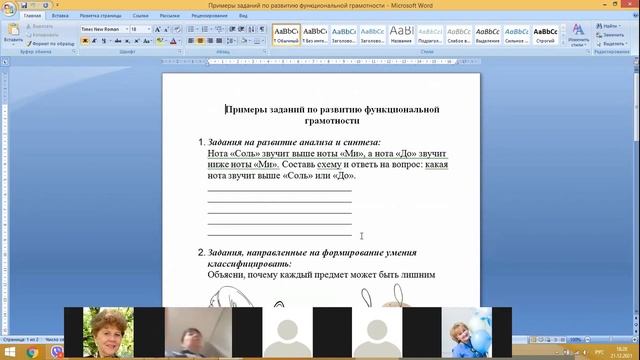The width and height of the screenshot is (640, 360).
Task: Toggle Italic formatting
Action: 94,41
